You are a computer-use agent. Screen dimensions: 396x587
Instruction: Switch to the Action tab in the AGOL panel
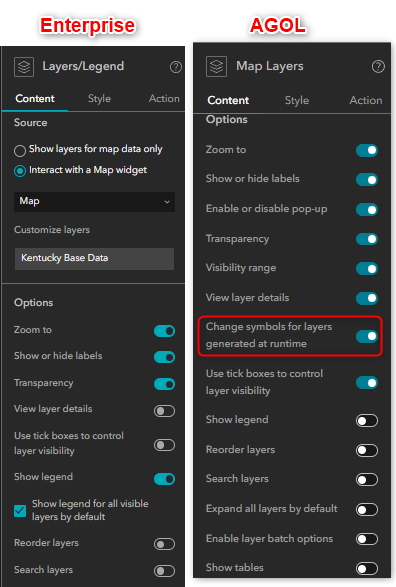point(366,100)
